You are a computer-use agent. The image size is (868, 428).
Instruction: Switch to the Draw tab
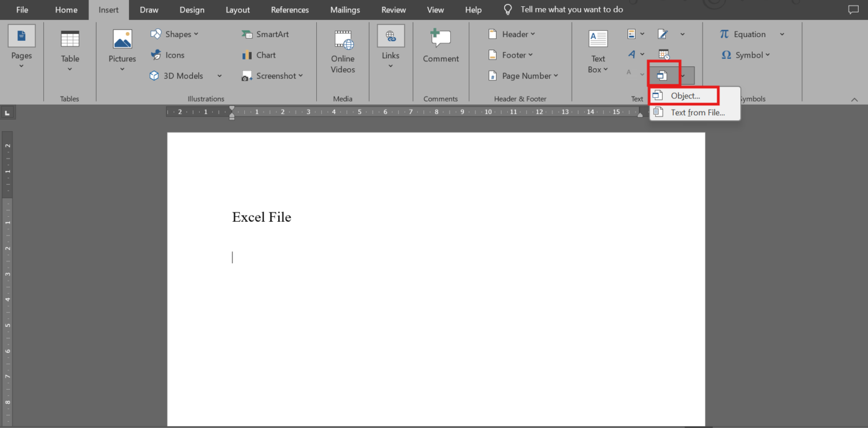click(149, 10)
